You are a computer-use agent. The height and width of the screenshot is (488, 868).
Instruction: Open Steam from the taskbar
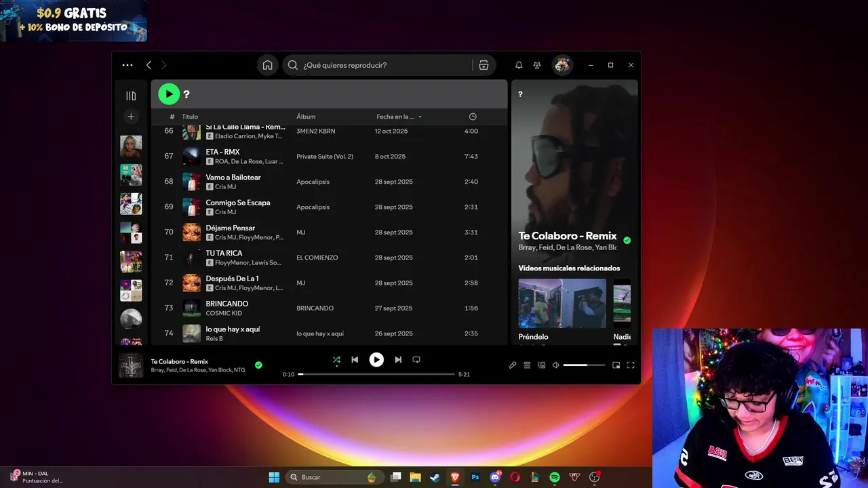pos(434,477)
